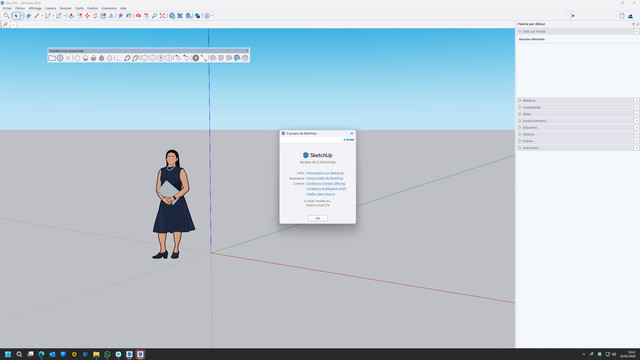The width and height of the screenshot is (640, 360).
Task: Click the first link-chain icon in Scan Essentials
Action: (x=127, y=58)
